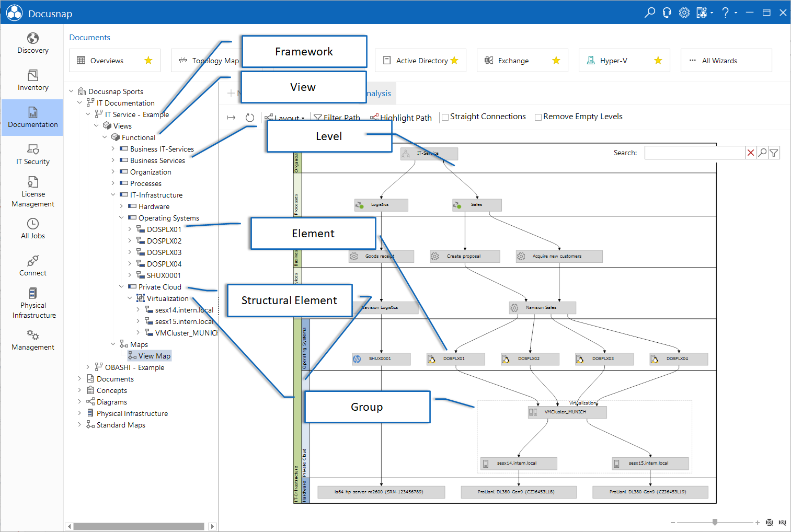Open the Discovery section in sidebar
The image size is (791, 532).
[x=32, y=43]
